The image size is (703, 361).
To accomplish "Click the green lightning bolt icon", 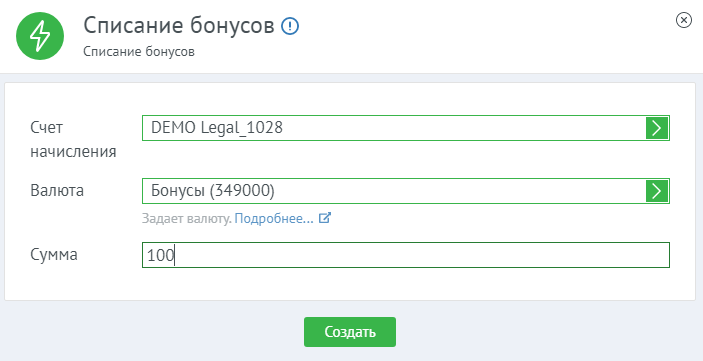I will (40, 36).
